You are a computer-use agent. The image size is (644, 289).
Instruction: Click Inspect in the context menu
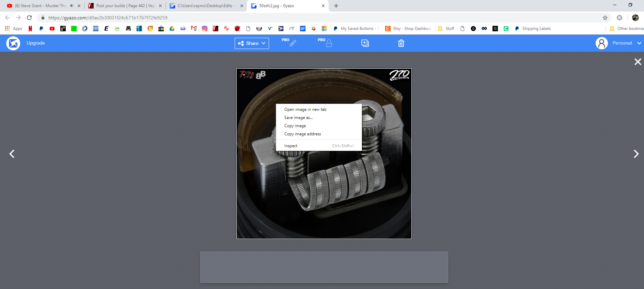pyautogui.click(x=291, y=146)
